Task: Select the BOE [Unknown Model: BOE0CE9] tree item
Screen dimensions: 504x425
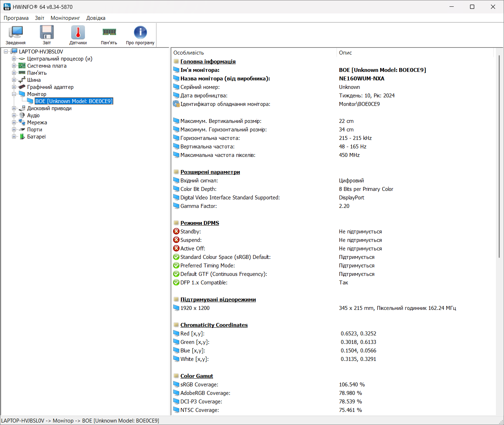Action: point(74,101)
